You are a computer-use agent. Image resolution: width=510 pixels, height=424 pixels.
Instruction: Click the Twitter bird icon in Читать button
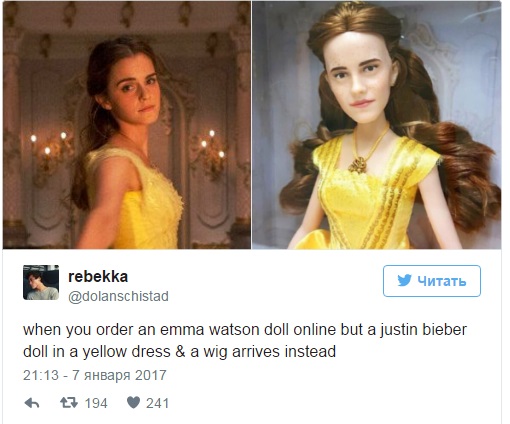(x=404, y=281)
